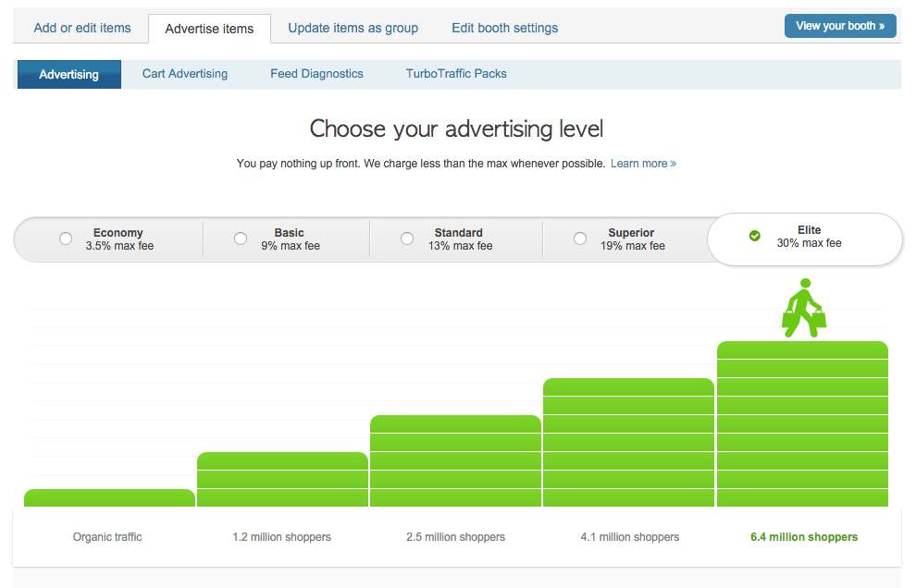Click the 2.5 million shoppers bar
Image resolution: width=916 pixels, height=588 pixels.
tap(455, 461)
